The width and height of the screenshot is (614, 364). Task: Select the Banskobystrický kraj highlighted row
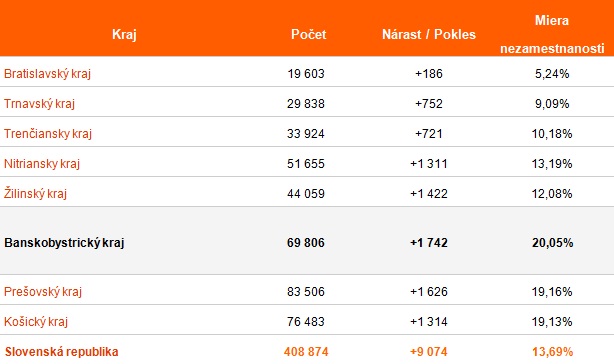(307, 241)
